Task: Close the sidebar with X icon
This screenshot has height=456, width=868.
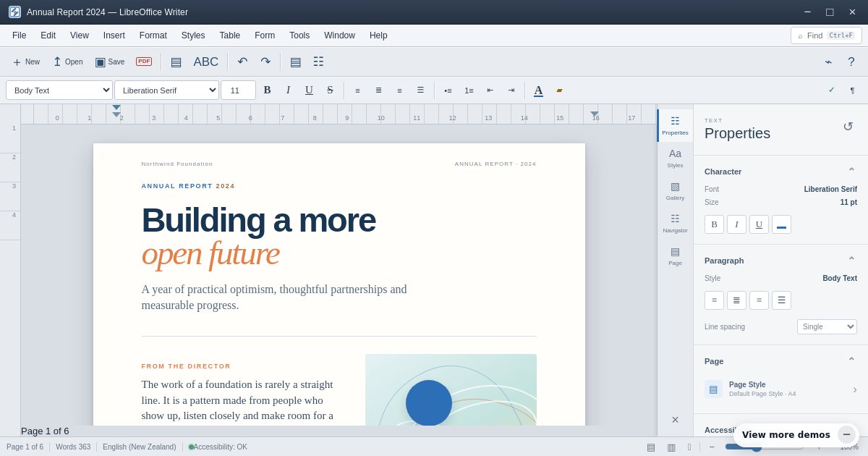Action: (x=675, y=420)
